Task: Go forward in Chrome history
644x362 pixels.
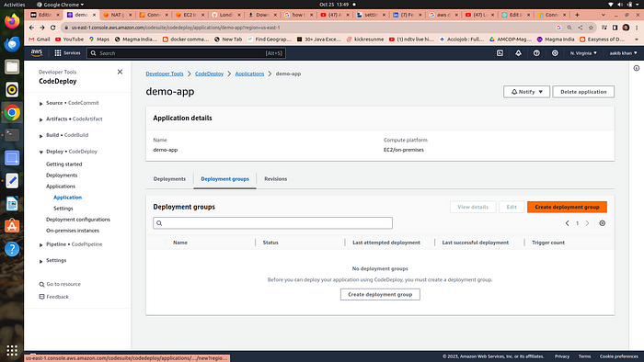Action: (x=42, y=28)
